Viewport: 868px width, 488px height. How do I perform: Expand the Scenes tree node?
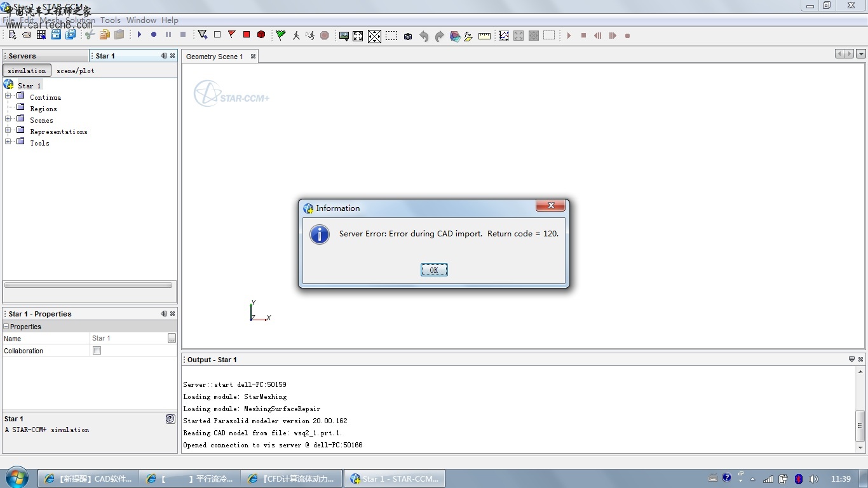click(x=8, y=119)
